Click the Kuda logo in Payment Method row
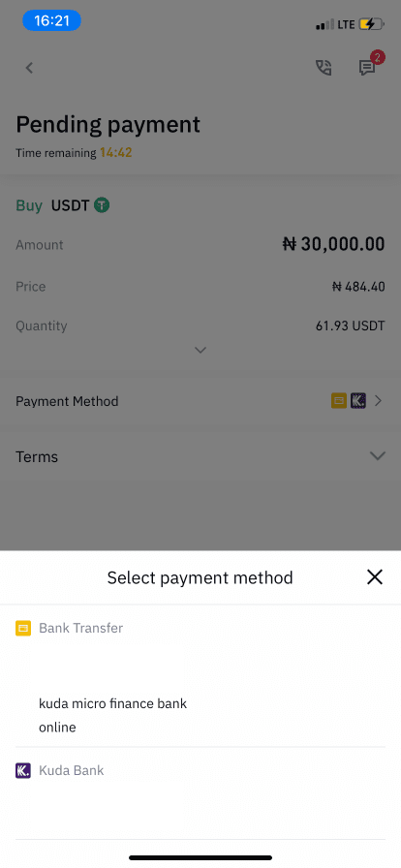Screen dimensions: 401x868 (x=358, y=401)
